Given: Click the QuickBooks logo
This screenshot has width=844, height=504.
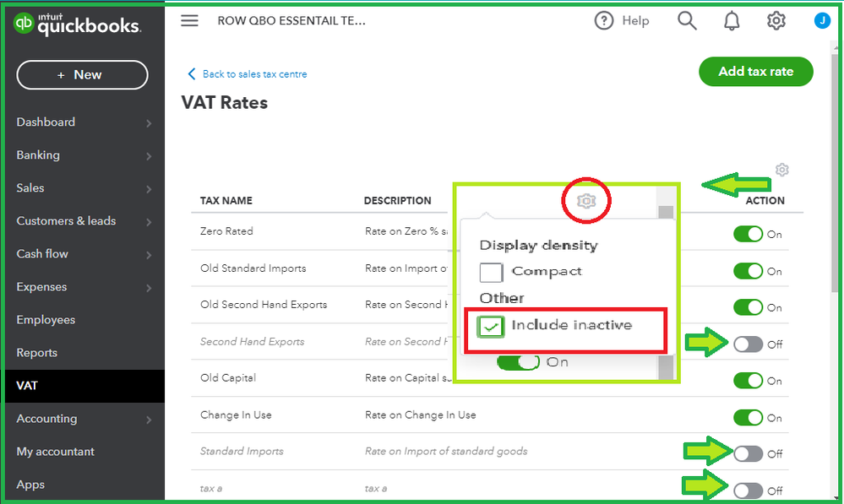Looking at the screenshot, I should point(77,25).
